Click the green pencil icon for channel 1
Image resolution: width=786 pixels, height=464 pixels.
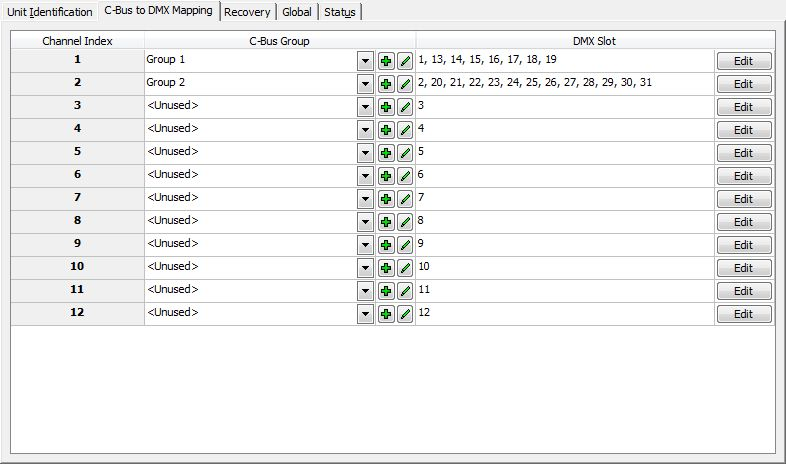tap(405, 61)
